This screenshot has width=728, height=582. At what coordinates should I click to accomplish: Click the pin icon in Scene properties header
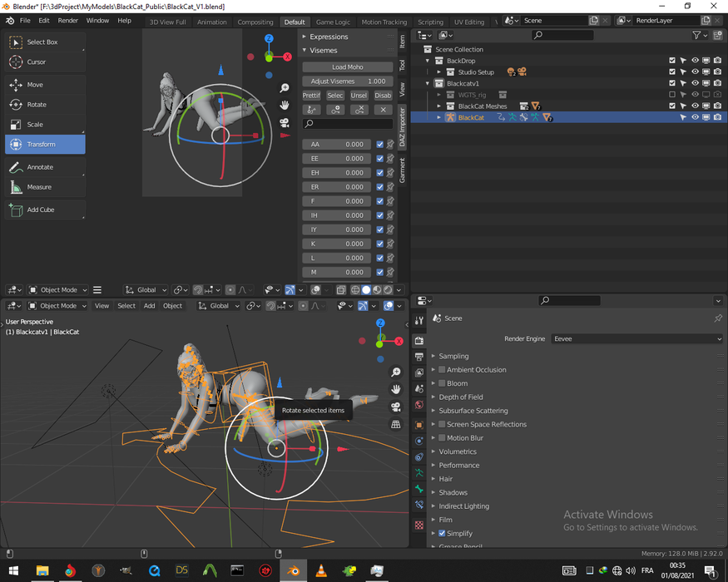click(x=718, y=318)
